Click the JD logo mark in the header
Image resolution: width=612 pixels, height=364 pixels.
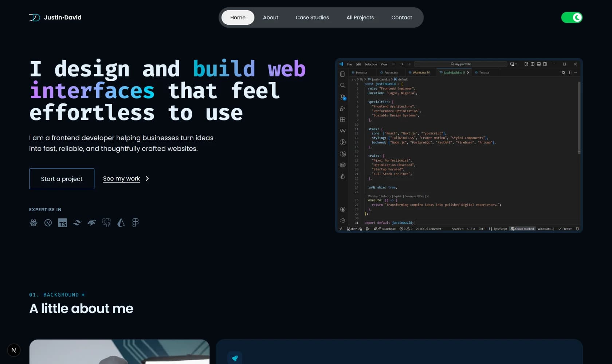pyautogui.click(x=35, y=17)
